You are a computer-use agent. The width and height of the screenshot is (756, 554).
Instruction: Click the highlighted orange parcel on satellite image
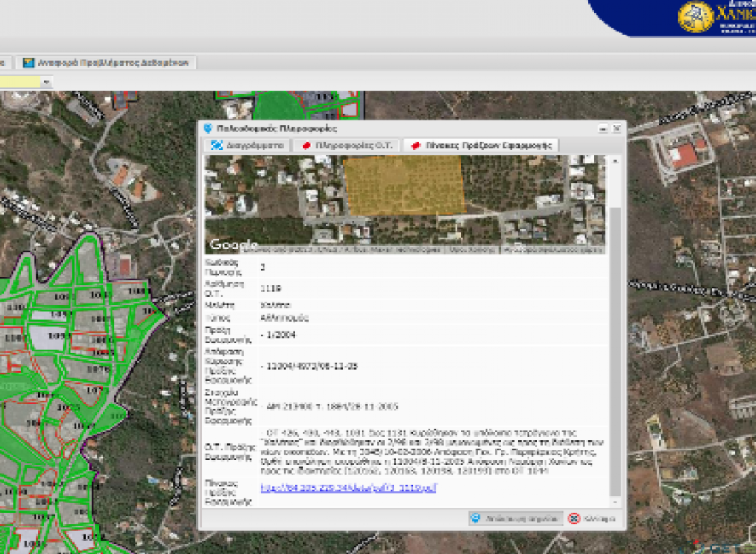[x=405, y=185]
